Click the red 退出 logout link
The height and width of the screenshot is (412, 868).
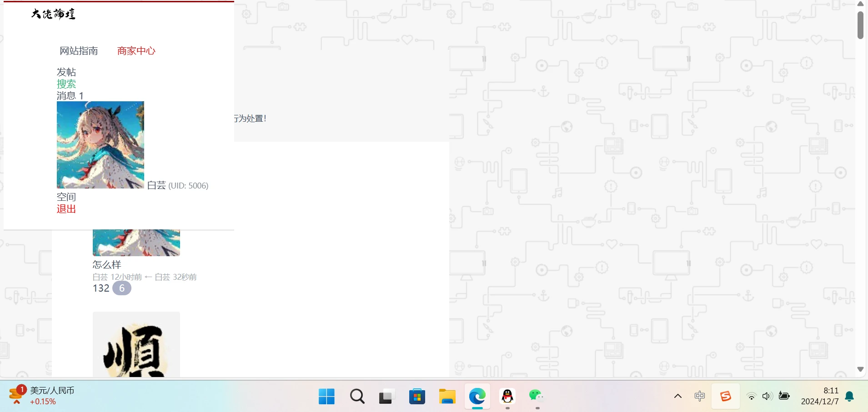(66, 209)
